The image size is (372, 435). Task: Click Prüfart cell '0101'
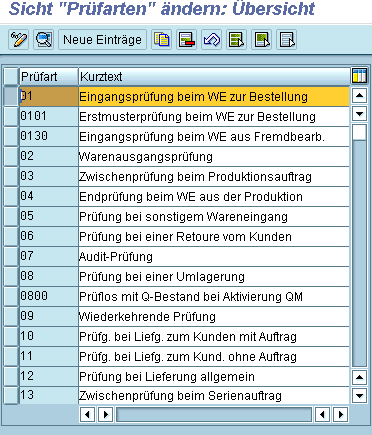(x=49, y=117)
